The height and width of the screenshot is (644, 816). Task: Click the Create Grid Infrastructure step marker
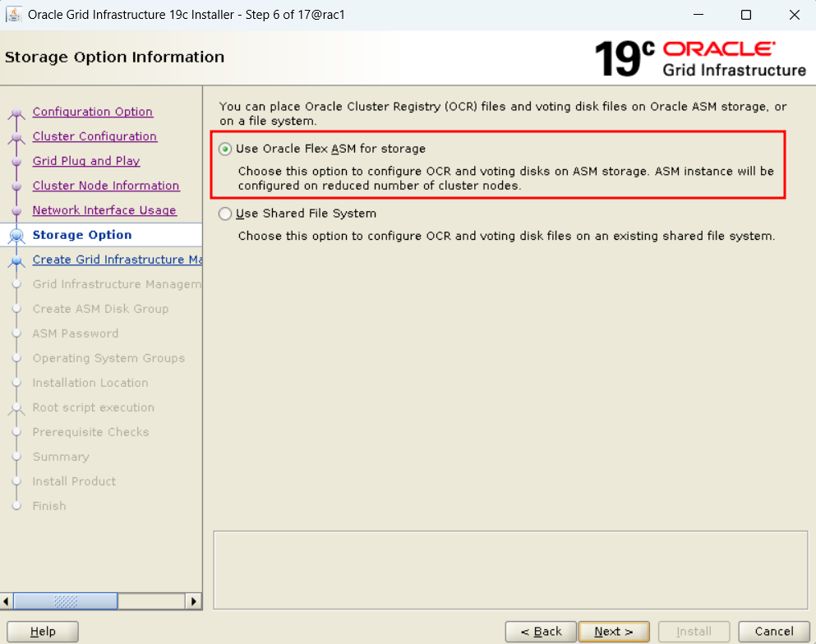[x=16, y=260]
